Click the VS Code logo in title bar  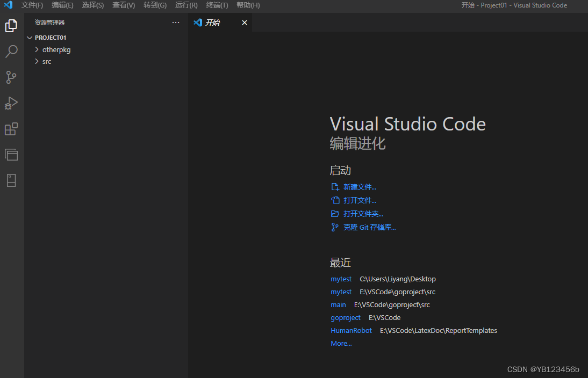tap(8, 5)
